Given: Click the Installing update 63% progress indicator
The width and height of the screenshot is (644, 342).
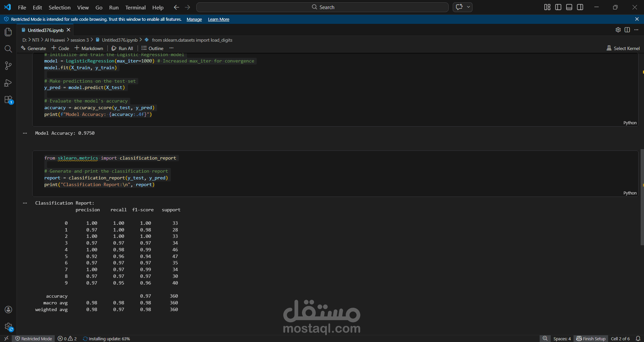Looking at the screenshot, I should (106, 339).
